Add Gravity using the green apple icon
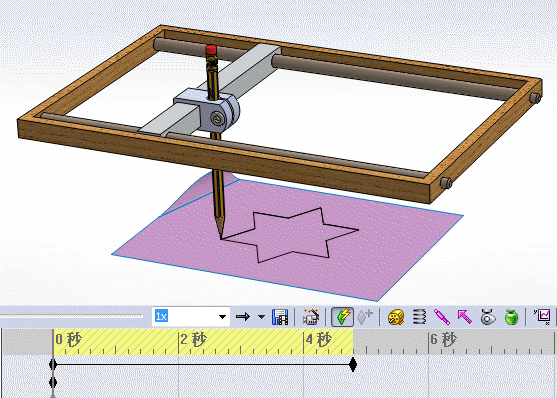This screenshot has height=398, width=557. click(x=512, y=317)
